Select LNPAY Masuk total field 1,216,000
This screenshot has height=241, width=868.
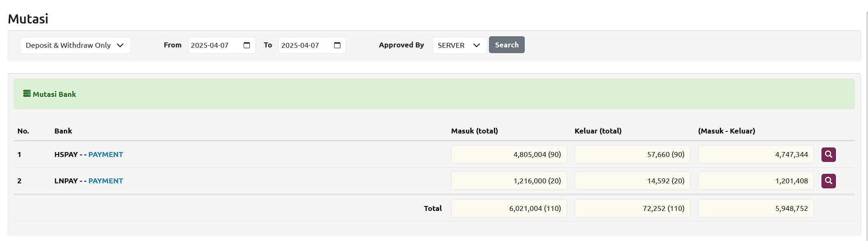click(x=509, y=181)
